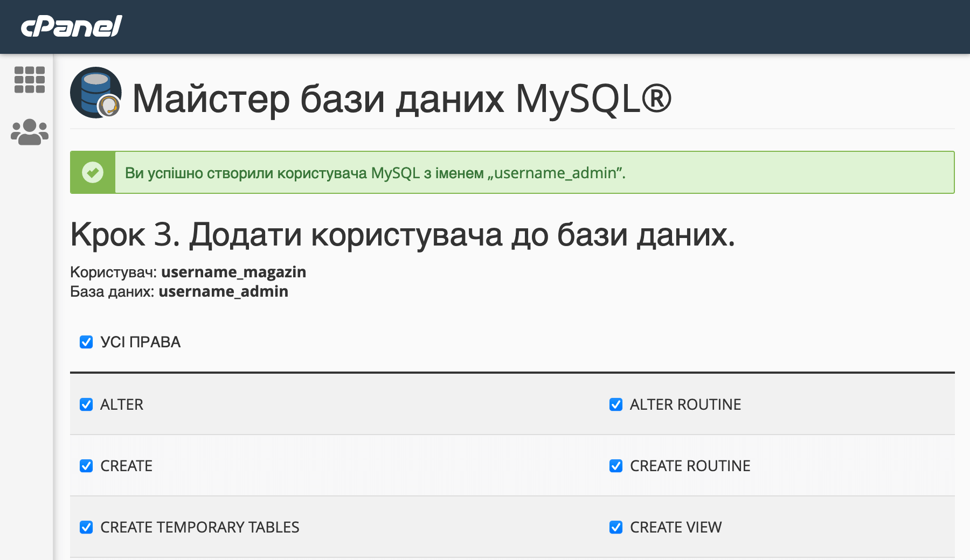The image size is (970, 560).
Task: Open the User Manager people icon
Action: click(x=30, y=132)
